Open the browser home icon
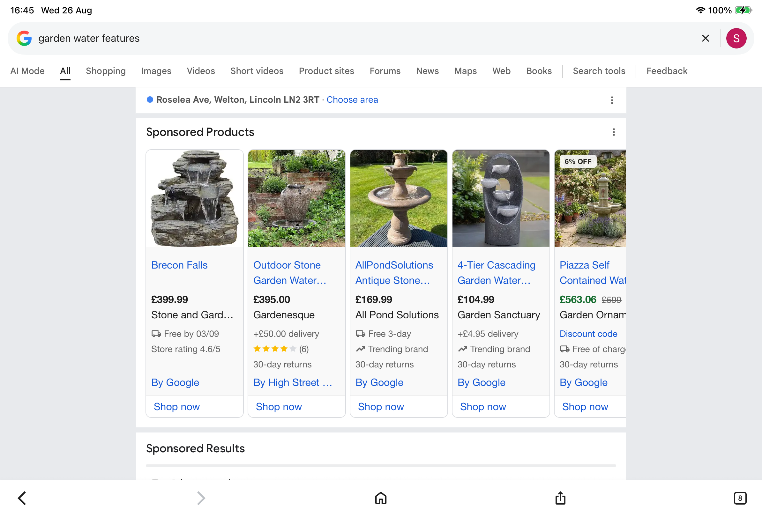Viewport: 762px width, 532px height. (x=381, y=498)
